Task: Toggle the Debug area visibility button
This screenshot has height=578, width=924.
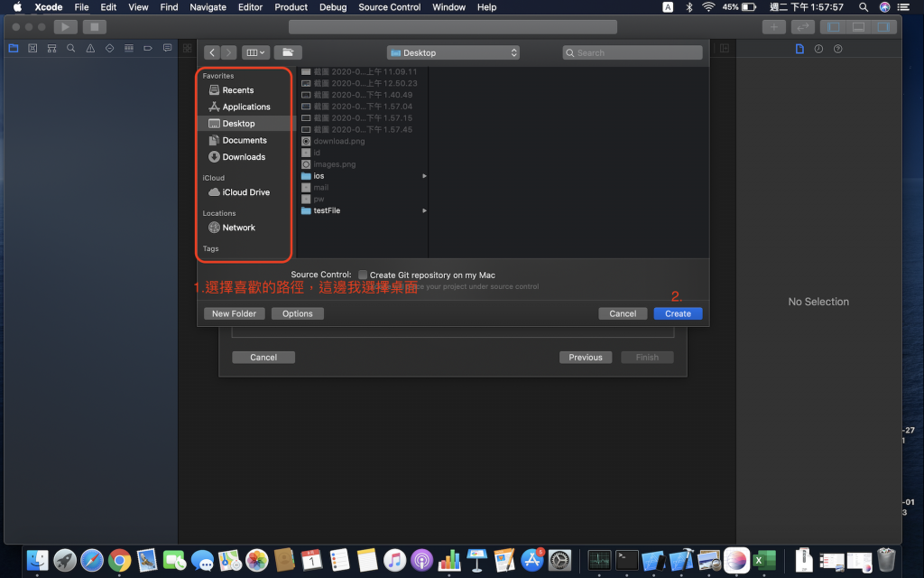Action: (x=859, y=26)
